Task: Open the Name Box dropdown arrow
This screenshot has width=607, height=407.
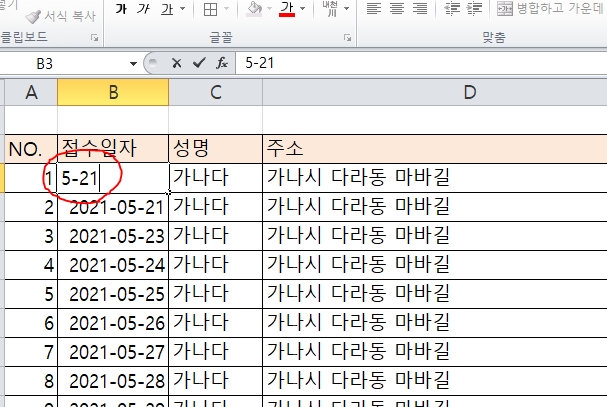Action: click(133, 64)
